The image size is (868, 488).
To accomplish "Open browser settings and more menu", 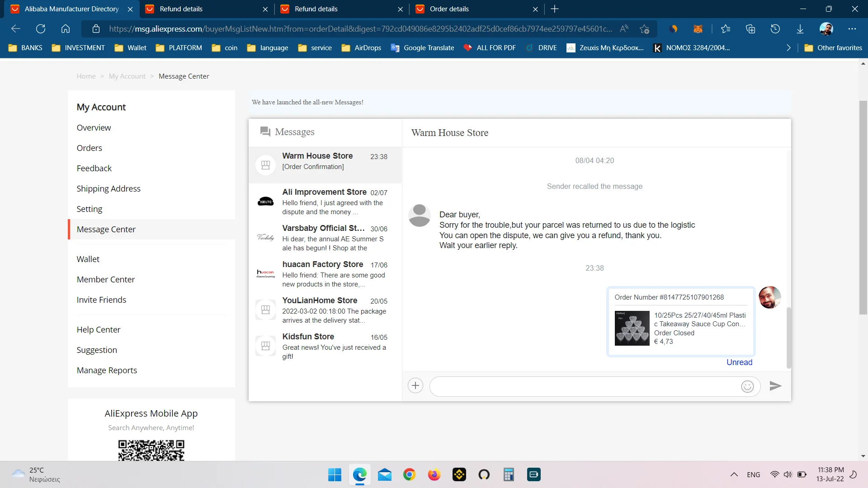I will click(852, 29).
